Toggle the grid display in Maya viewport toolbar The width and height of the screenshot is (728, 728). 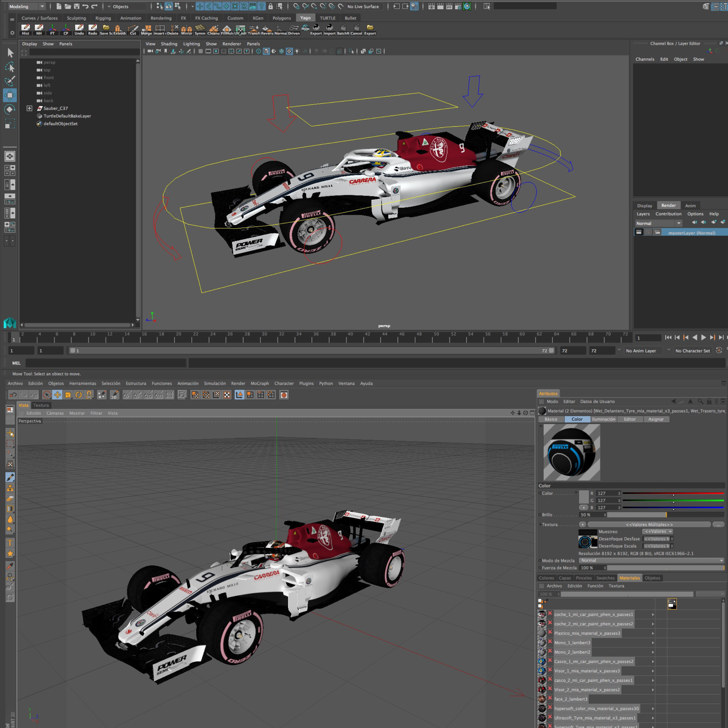click(200, 51)
